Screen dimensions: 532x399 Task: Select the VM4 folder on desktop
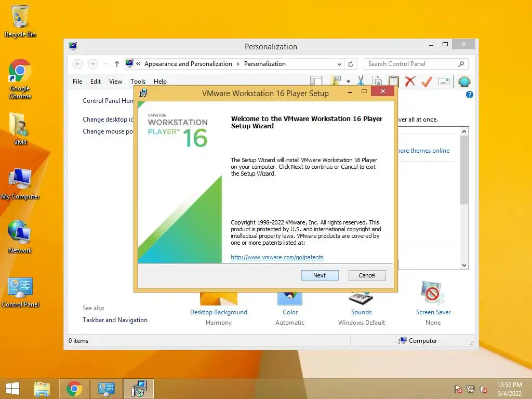(20, 129)
